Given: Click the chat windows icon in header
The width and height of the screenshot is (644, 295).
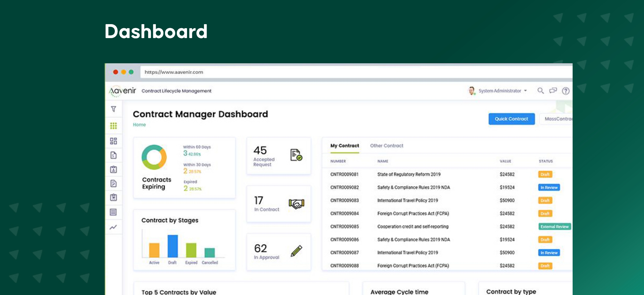Looking at the screenshot, I should [x=553, y=91].
